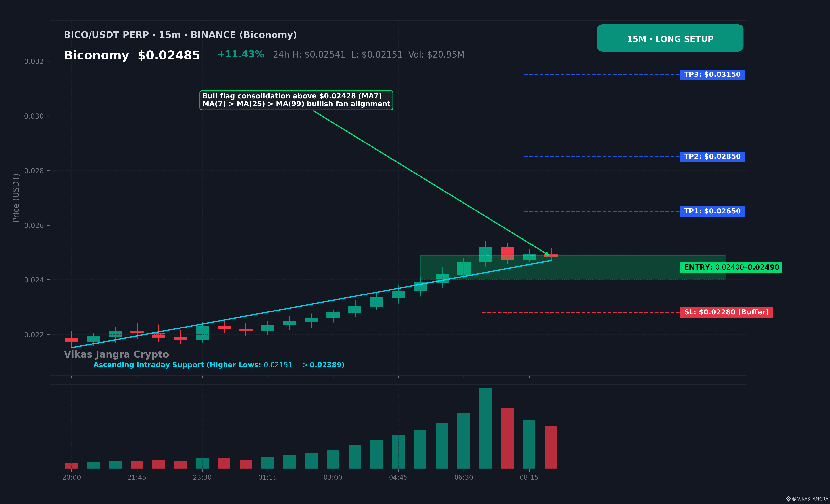The image size is (830, 504).
Task: Click the tallest red volume bar
Action: click(x=507, y=438)
